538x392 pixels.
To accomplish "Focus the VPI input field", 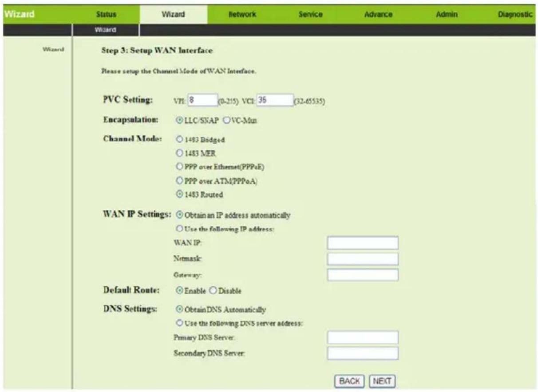I will pyautogui.click(x=202, y=101).
